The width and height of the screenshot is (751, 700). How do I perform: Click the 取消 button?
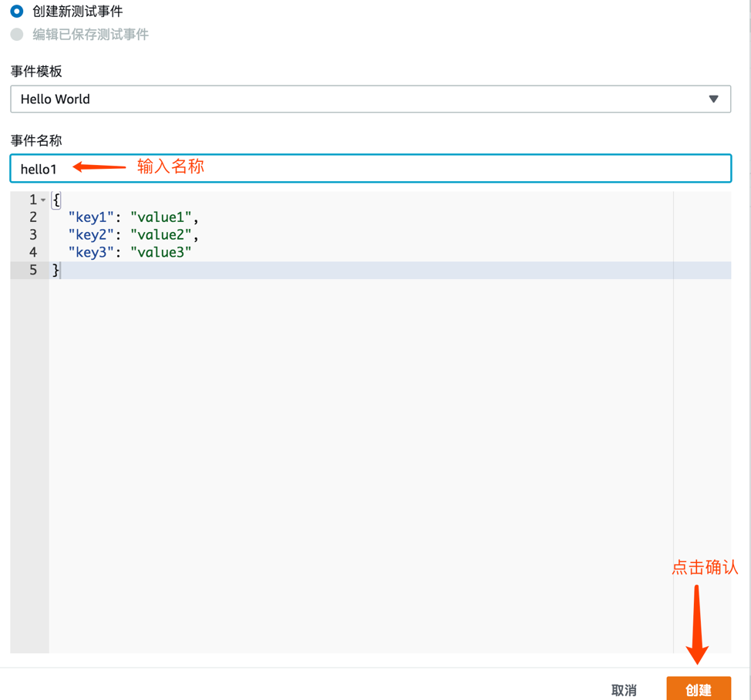(x=624, y=690)
